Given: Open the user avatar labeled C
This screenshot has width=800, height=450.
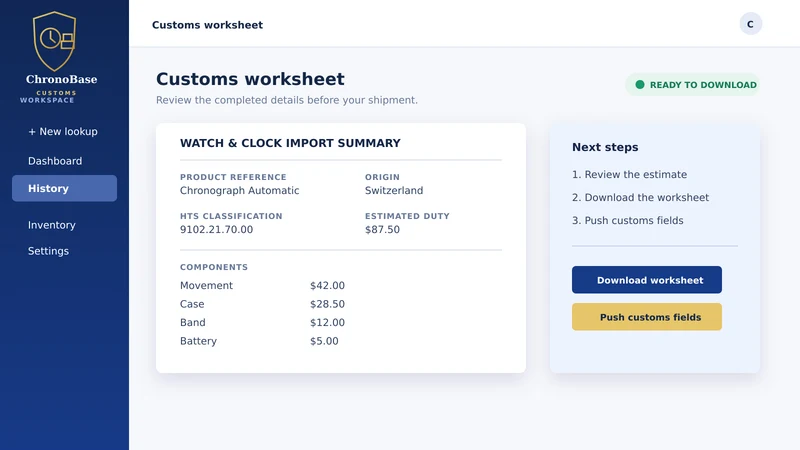Looking at the screenshot, I should (x=751, y=24).
